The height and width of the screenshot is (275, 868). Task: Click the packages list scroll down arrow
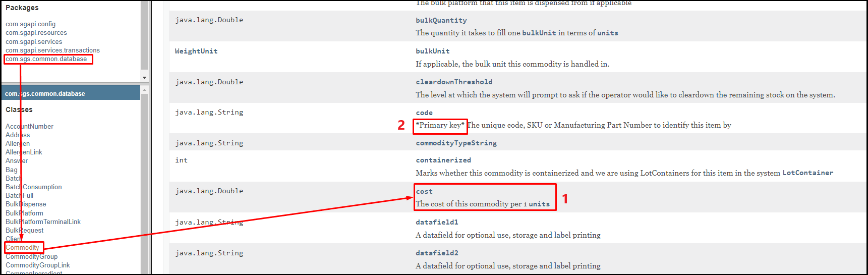[145, 78]
